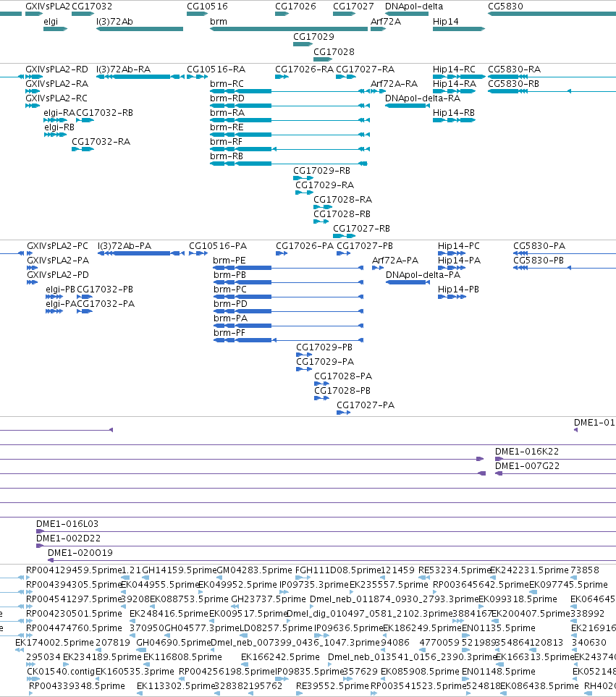Viewport: 616px width, 697px height.
Task: Select the 'RE53234.5prime' EST label
Action: pos(455,570)
